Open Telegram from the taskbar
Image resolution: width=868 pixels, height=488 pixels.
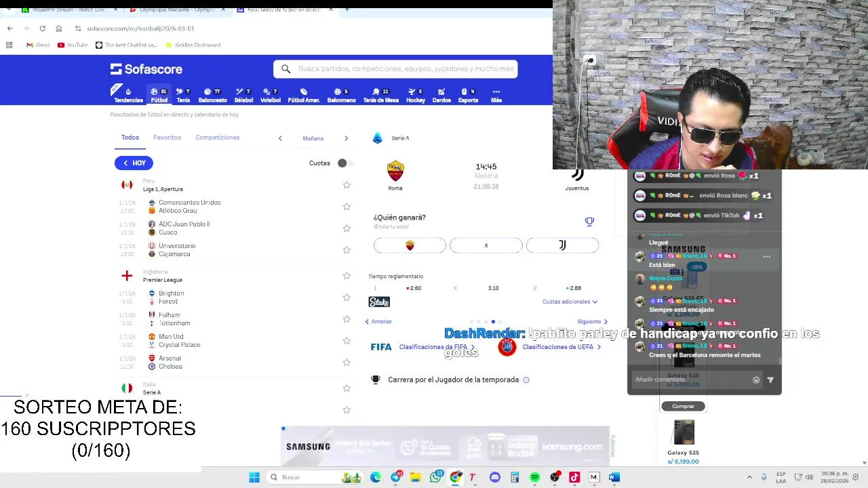(396, 477)
